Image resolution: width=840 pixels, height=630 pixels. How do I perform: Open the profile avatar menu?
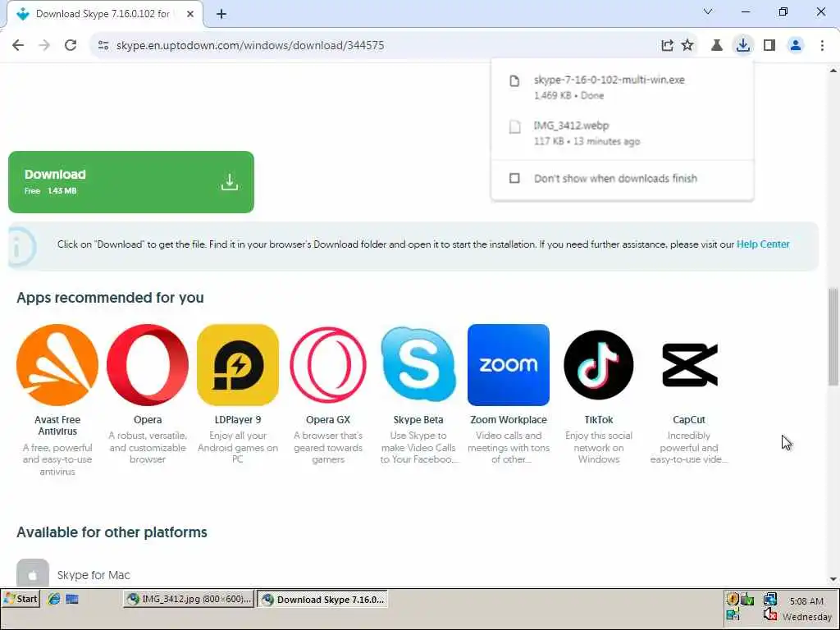point(796,46)
